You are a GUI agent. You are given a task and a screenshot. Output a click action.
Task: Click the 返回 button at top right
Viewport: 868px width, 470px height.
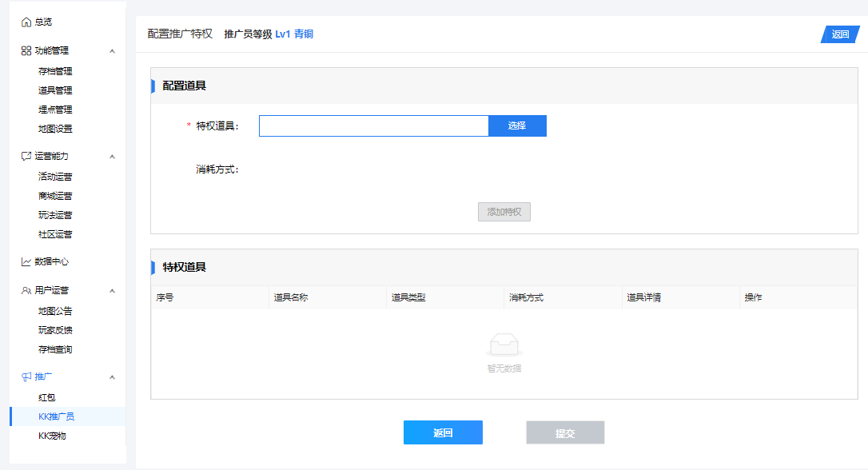[x=840, y=34]
